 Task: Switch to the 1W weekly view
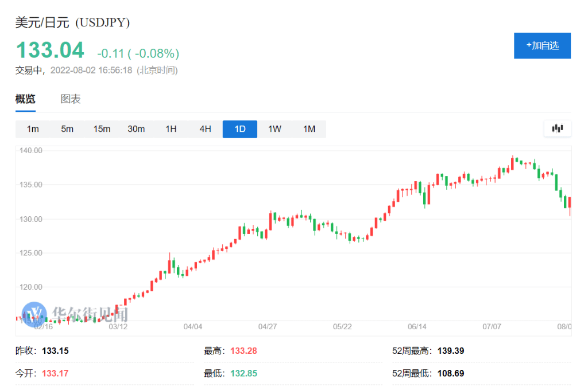tap(274, 129)
